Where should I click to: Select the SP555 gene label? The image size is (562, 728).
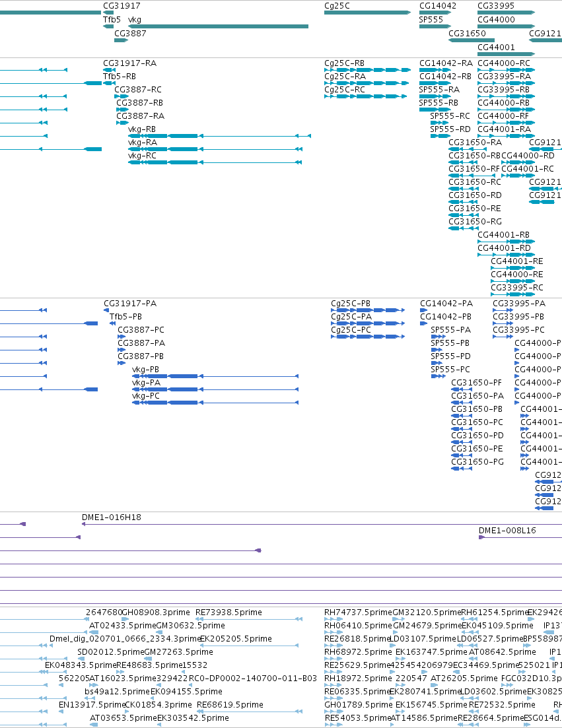(x=431, y=20)
